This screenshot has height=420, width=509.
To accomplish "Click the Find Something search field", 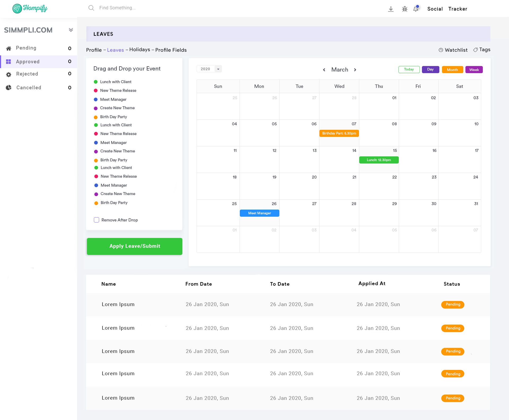I will click(117, 8).
